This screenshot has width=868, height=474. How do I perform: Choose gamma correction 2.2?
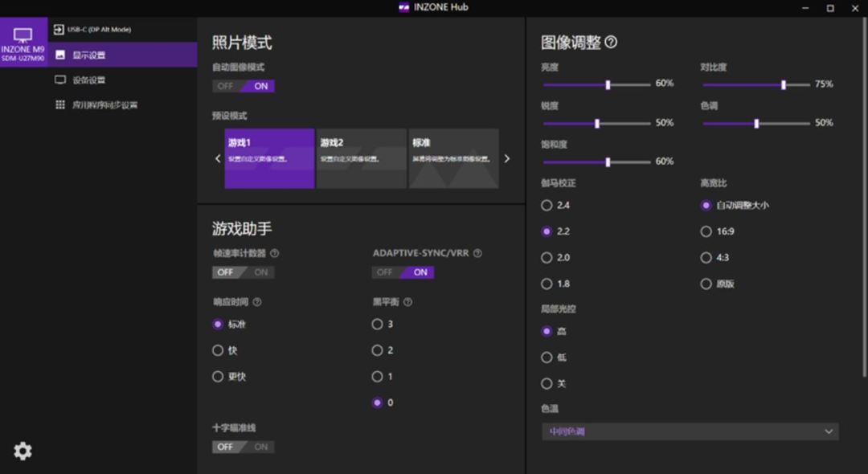(547, 231)
